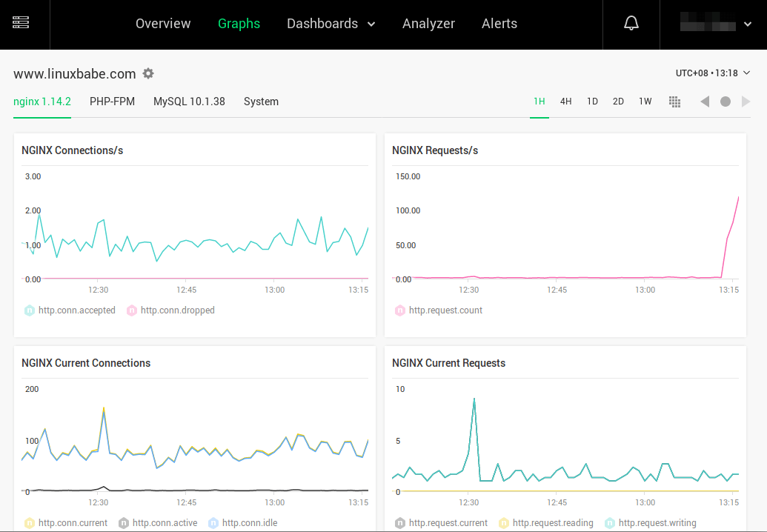This screenshot has width=767, height=532.
Task: Go to the Analyzer page
Action: 428,24
